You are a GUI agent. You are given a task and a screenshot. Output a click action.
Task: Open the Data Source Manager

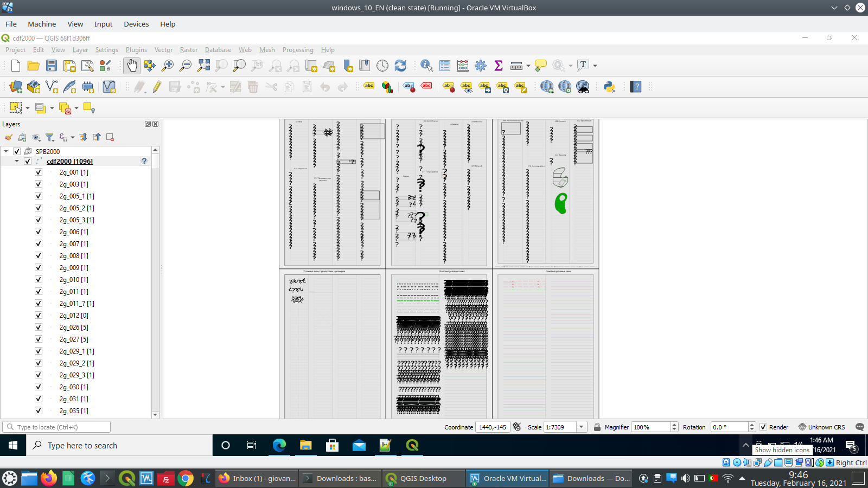coord(15,87)
